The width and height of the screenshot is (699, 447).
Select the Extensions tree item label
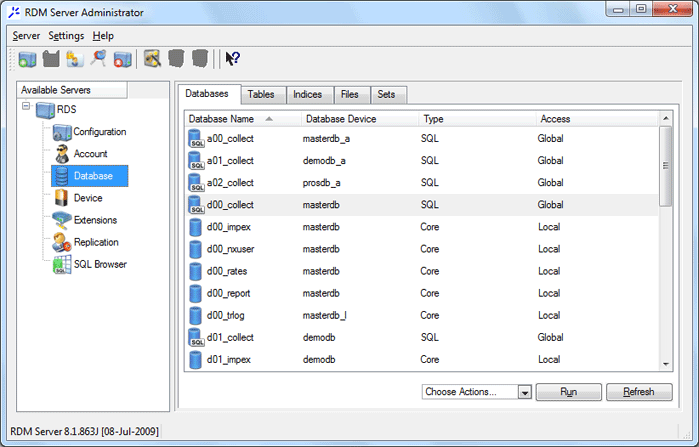(x=95, y=220)
